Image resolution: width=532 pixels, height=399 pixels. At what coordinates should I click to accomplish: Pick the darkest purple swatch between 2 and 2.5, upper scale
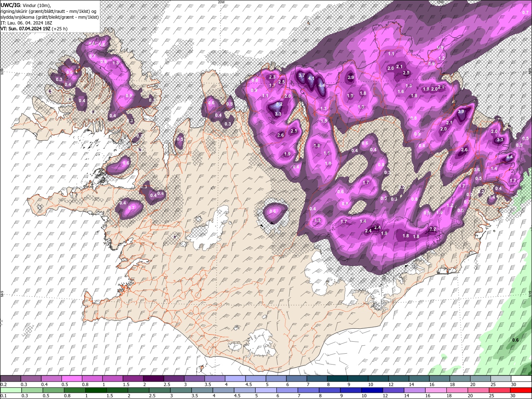tap(153, 379)
